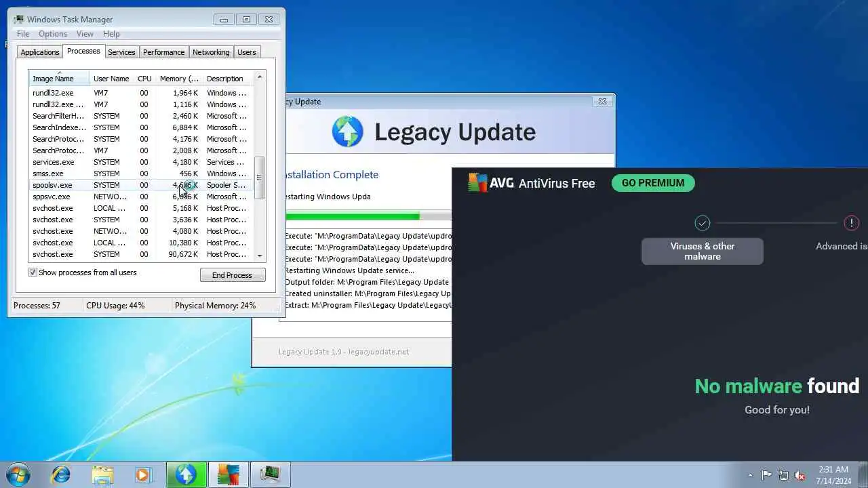Open the Help menu in Task Manager
The height and width of the screenshot is (488, 868).
[111, 34]
